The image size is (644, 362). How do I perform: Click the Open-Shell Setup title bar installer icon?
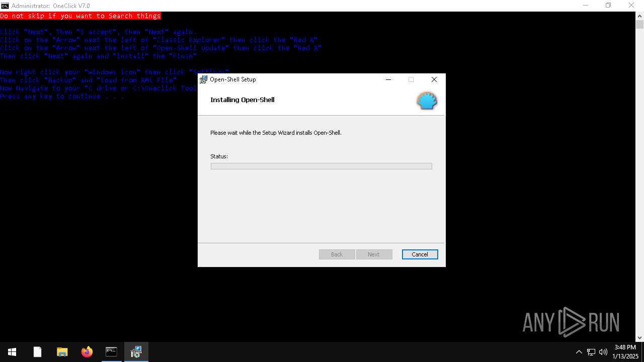tap(204, 79)
